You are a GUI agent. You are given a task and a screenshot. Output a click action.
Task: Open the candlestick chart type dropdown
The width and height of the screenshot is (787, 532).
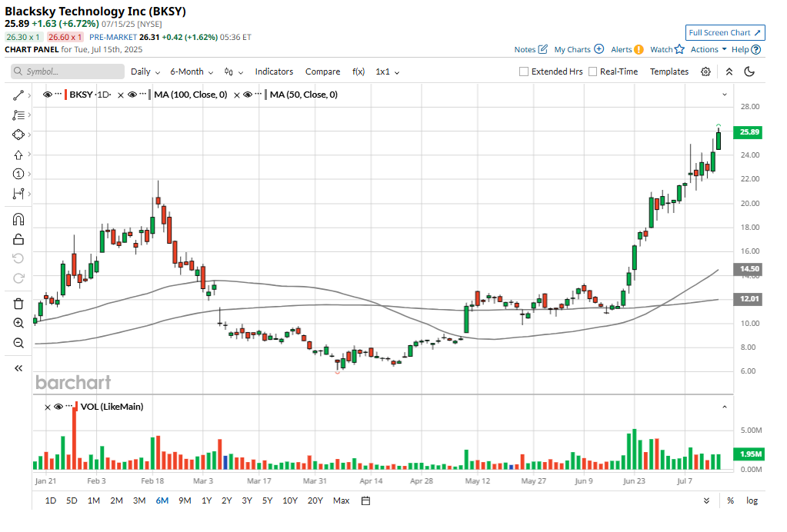pos(234,71)
